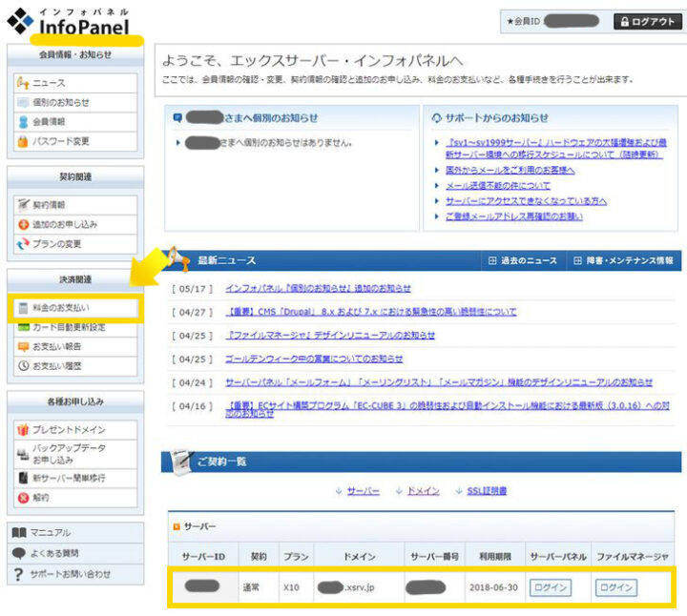Open 契約情報 menu item
The image size is (687, 616).
75,205
